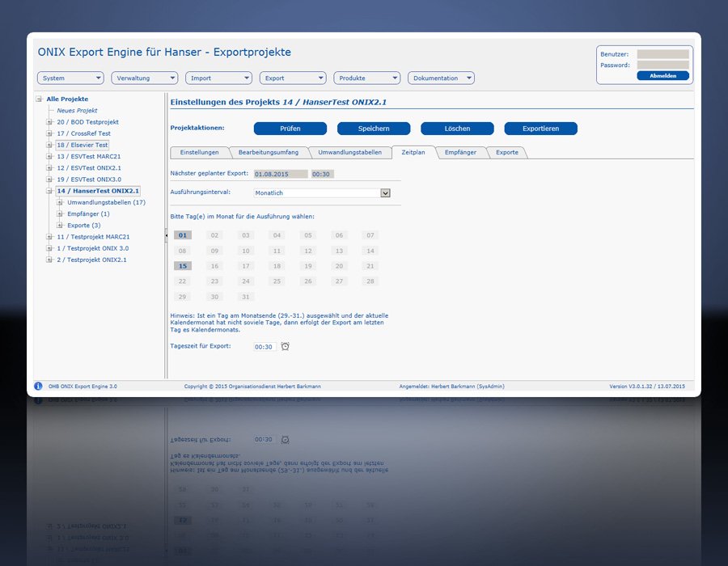Click the Abmelden button
Viewport: 728px width, 566px height.
click(663, 76)
